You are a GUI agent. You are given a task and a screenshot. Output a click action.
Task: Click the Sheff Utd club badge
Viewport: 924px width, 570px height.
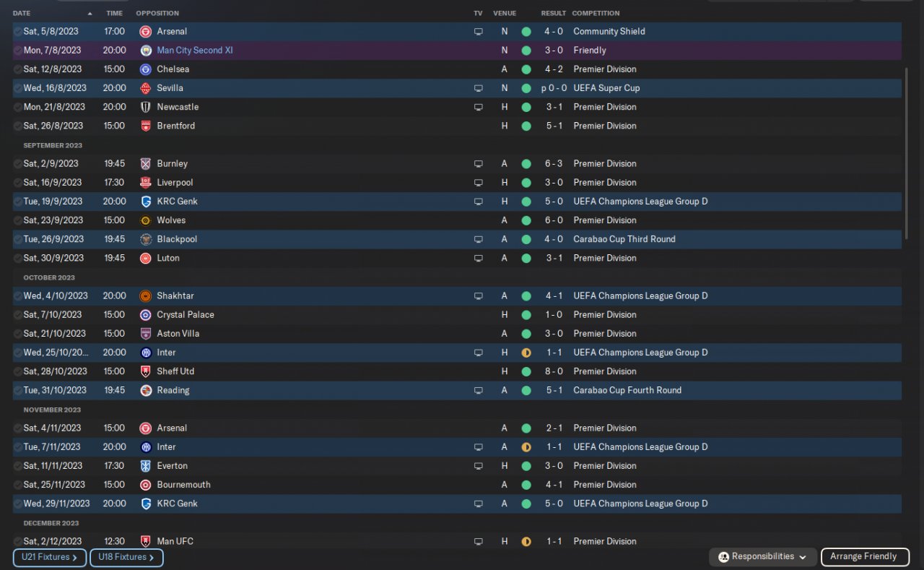pyautogui.click(x=145, y=371)
